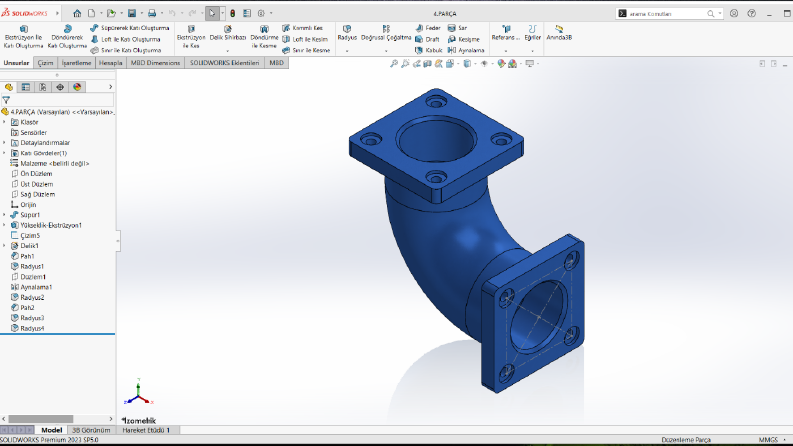Open dropdown arrow under Radyus
The height and width of the screenshot is (446, 793).
point(347,51)
